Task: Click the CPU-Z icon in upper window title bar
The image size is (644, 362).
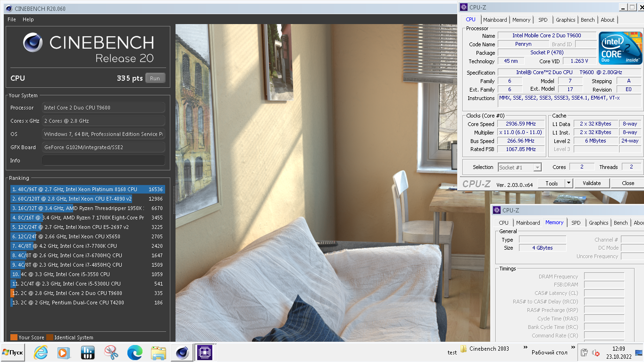Action: (464, 7)
